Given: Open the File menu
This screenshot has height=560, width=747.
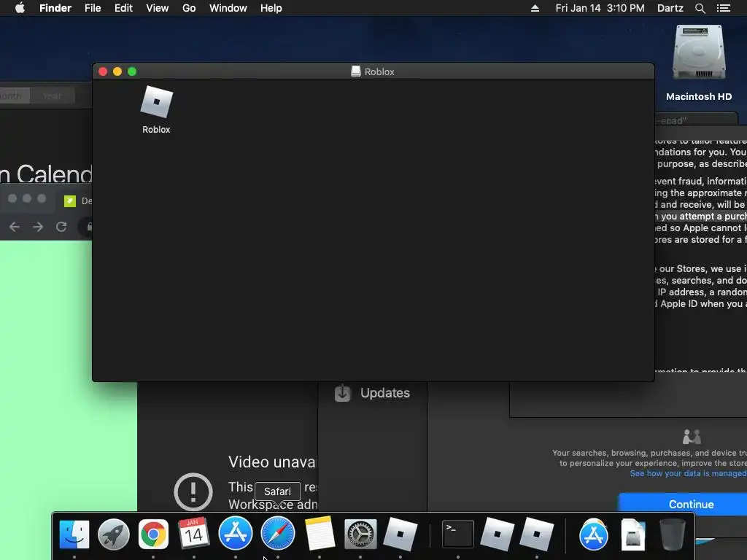Looking at the screenshot, I should [x=93, y=8].
